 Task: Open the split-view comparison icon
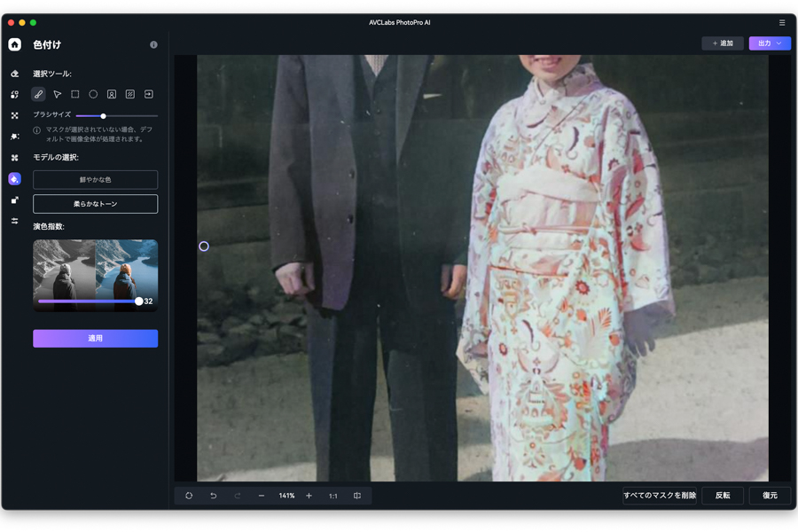click(357, 496)
